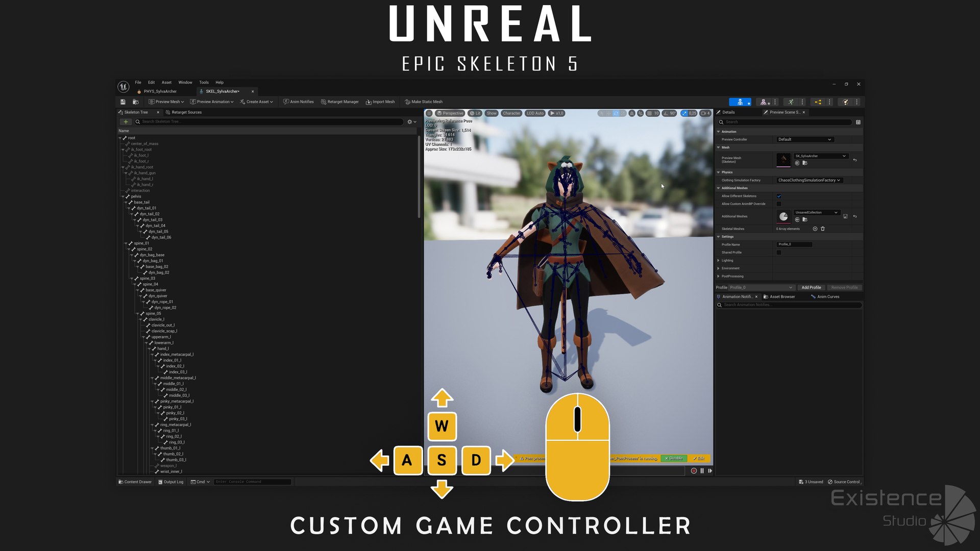The width and height of the screenshot is (980, 551).
Task: Open the SK_SylvaArcher mesh dropdown
Action: pos(821,156)
